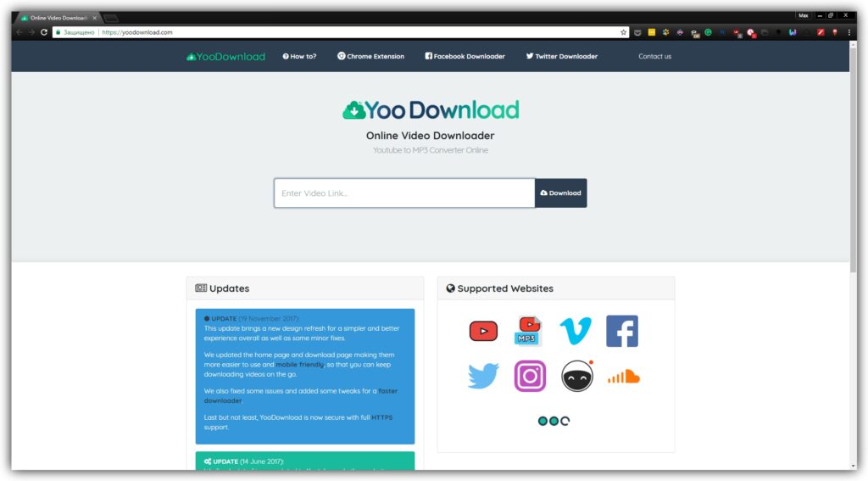Select the Instagram supported website icon
The width and height of the screenshot is (868, 481).
[530, 376]
